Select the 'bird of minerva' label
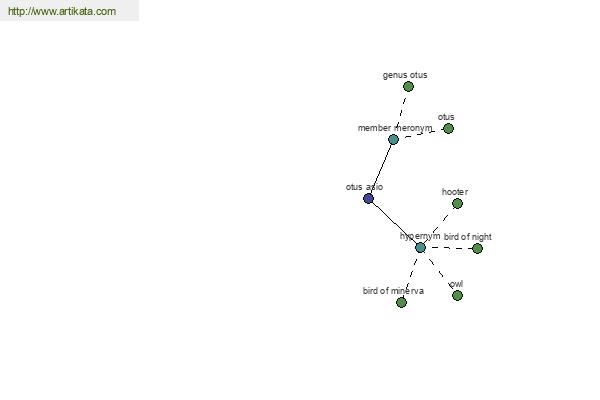The image size is (600, 400). click(x=393, y=291)
